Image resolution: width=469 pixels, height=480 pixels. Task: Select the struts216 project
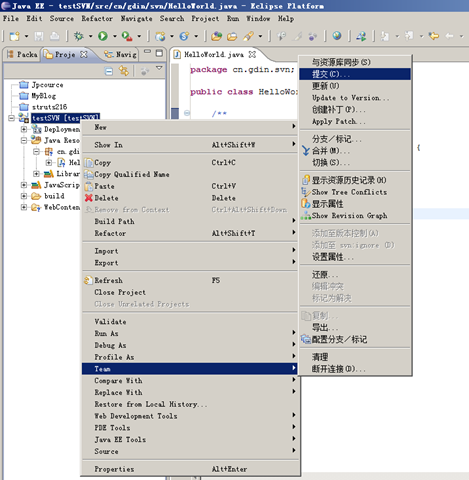pos(43,107)
